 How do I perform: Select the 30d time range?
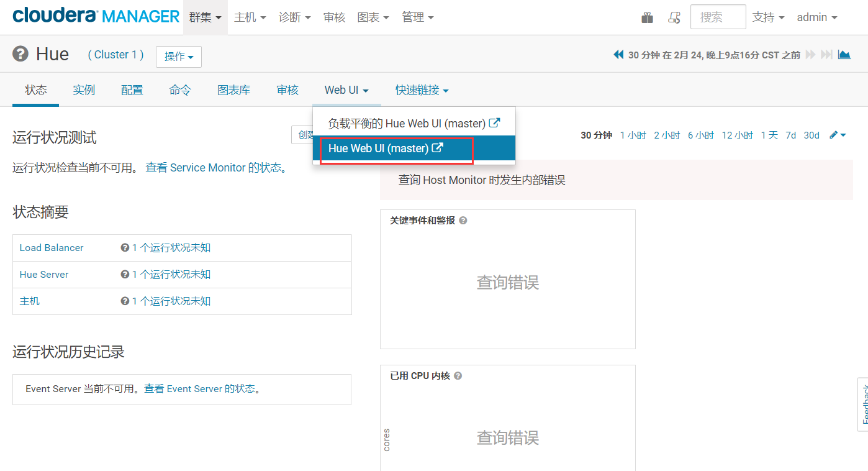(x=811, y=135)
